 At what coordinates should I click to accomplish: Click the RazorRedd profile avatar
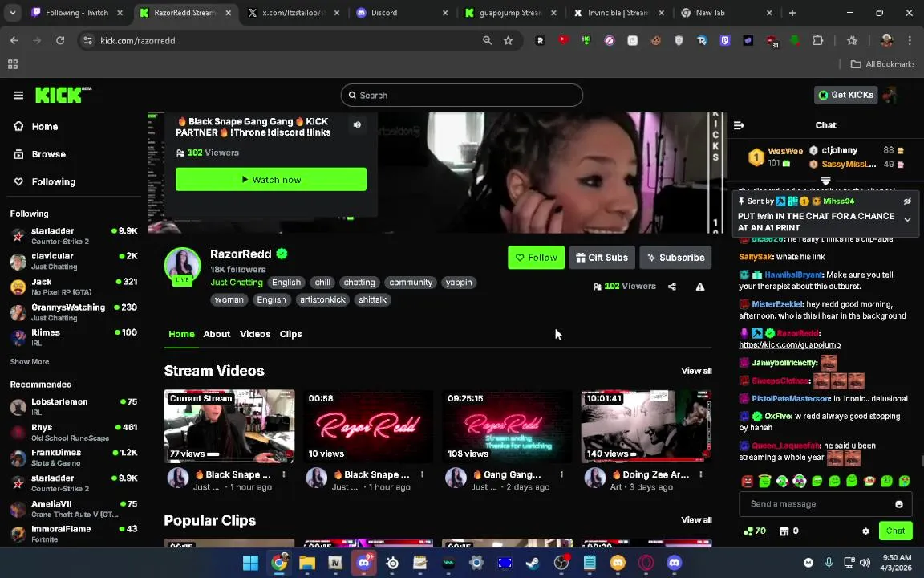point(182,266)
